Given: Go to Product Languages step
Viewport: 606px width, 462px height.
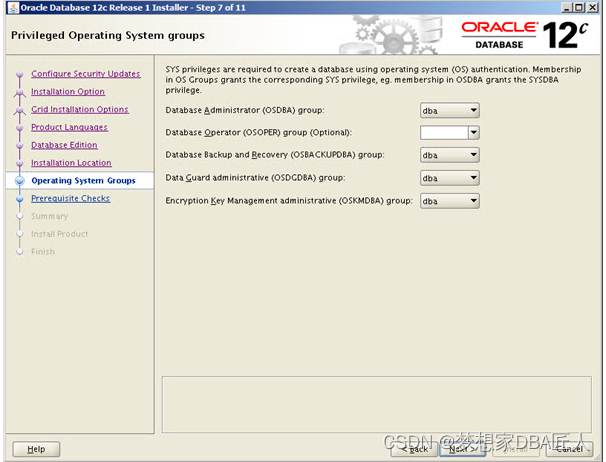Looking at the screenshot, I should click(70, 127).
